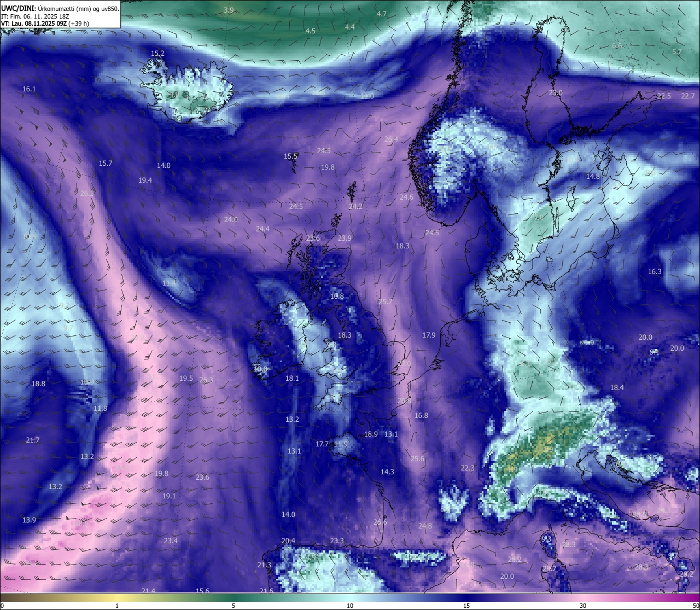
Task: Click the '15.2' value near Iceland
Action: (157, 53)
